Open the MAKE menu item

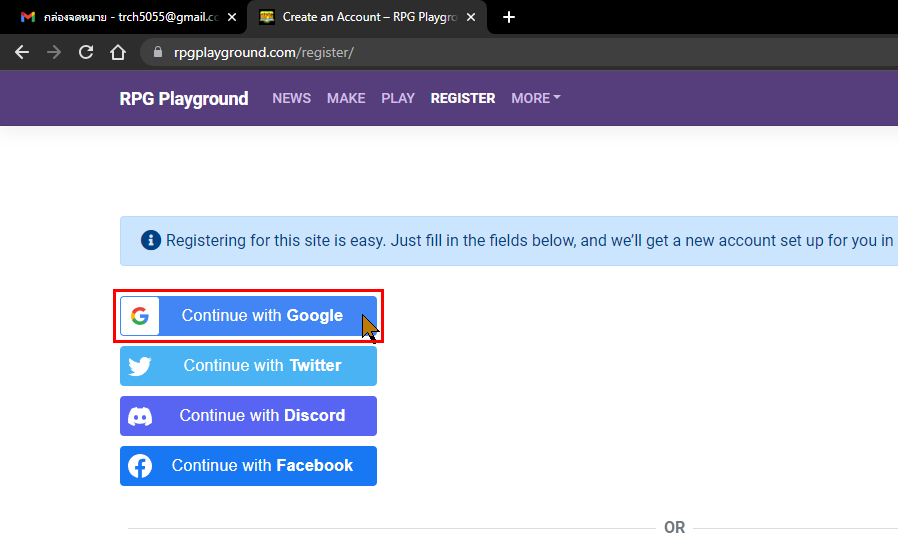pos(346,99)
